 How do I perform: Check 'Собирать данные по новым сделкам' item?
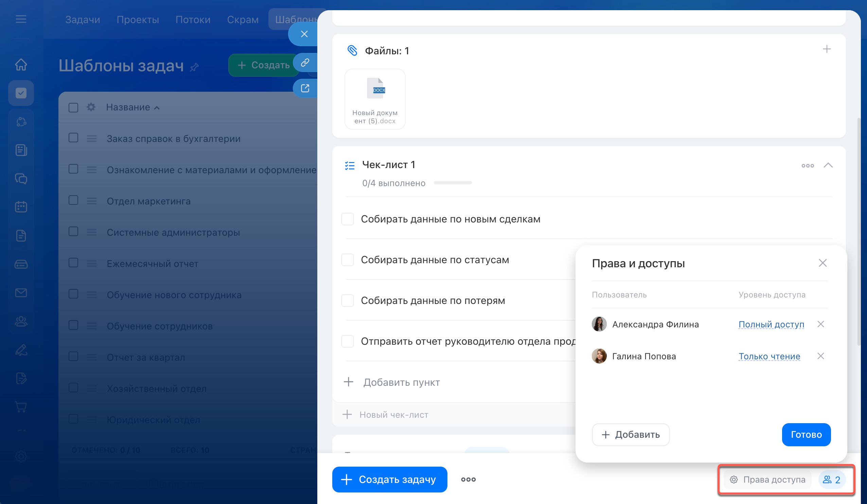[x=348, y=219]
